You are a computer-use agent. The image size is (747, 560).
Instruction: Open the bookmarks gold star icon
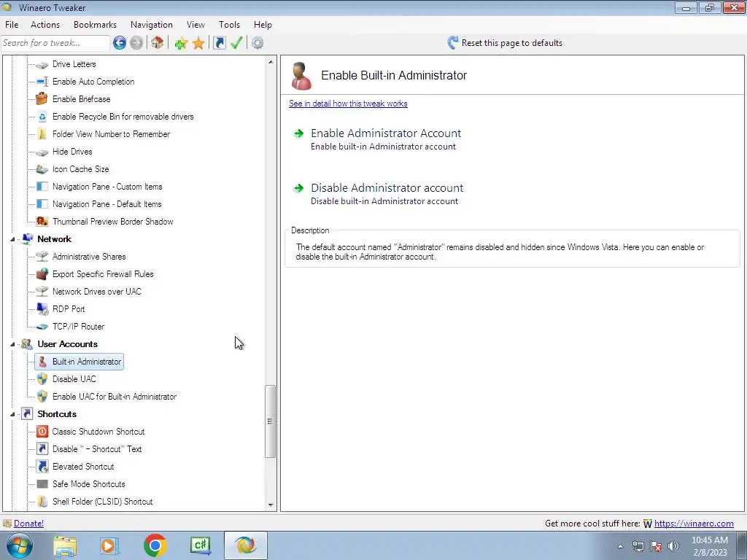(198, 43)
